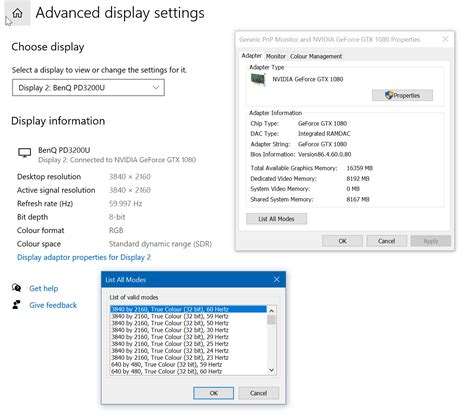Screen dimensions: 474x420
Task: Select mode 3840 by 2160, 24 Hertz
Action: pyautogui.click(x=188, y=351)
